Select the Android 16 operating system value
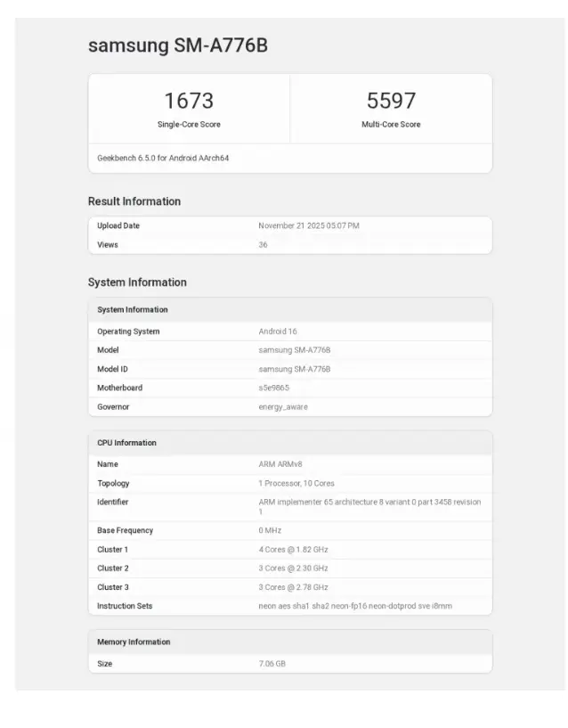568x728 pixels. pyautogui.click(x=278, y=331)
